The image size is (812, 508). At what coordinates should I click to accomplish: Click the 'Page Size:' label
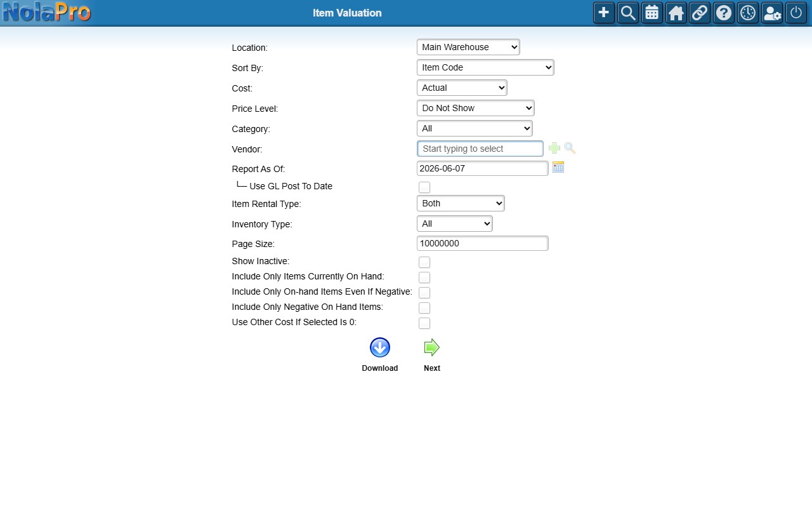click(253, 244)
